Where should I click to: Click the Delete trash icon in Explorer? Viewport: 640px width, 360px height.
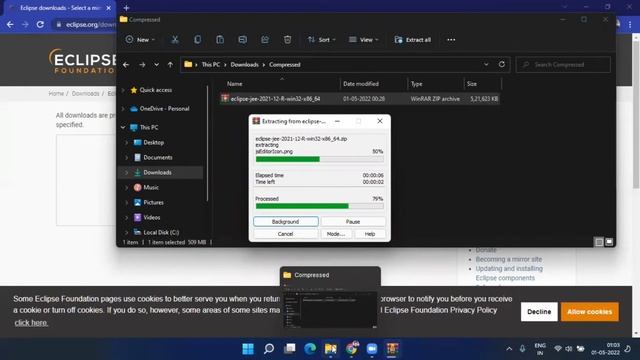[287, 40]
